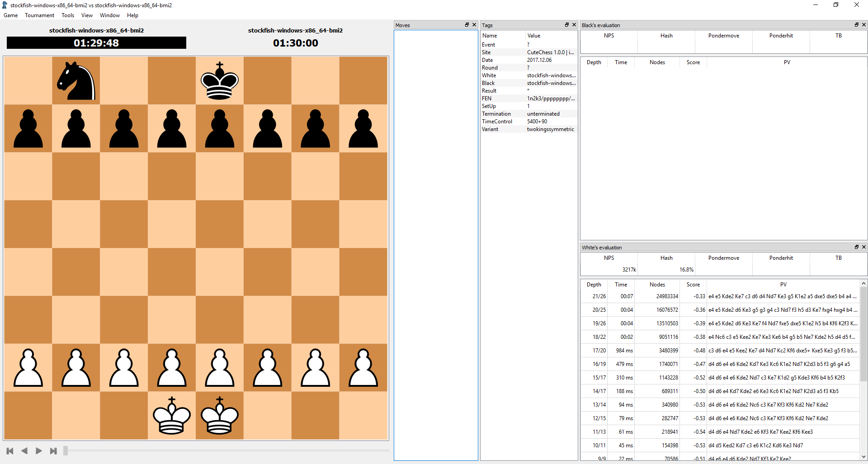Image resolution: width=868 pixels, height=464 pixels.
Task: Select the white pawn on d2
Action: tap(172, 368)
